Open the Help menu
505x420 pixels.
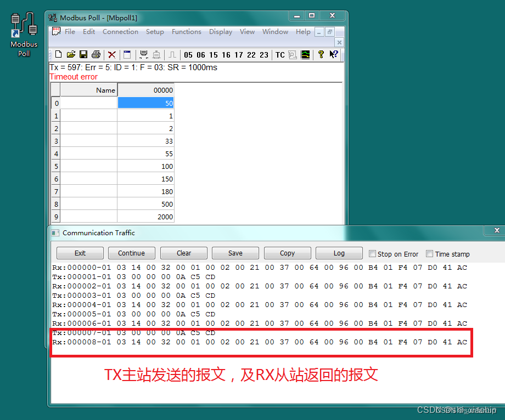click(x=304, y=31)
